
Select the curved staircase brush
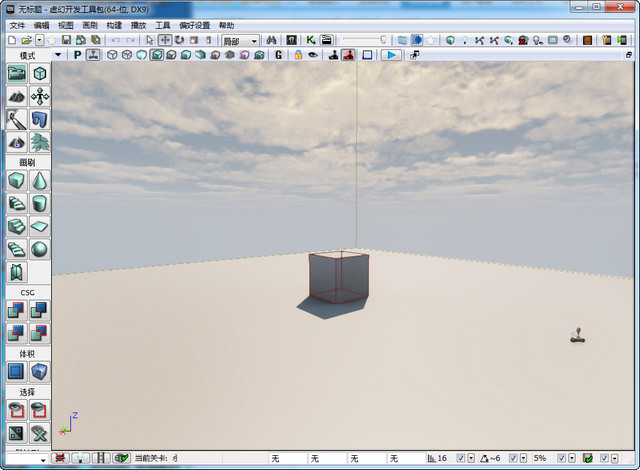17,203
